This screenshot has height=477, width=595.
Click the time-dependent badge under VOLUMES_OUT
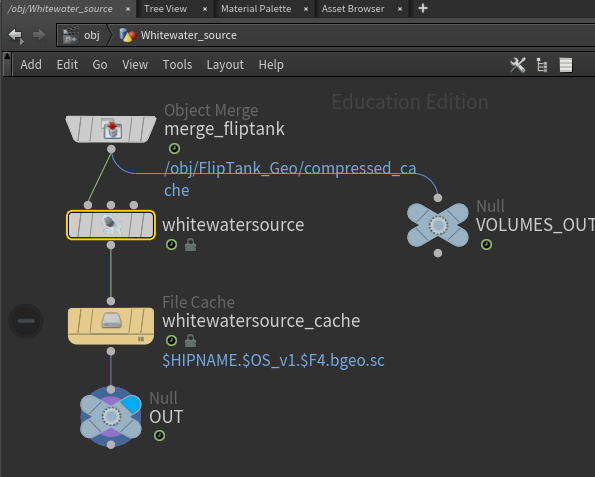pos(486,244)
